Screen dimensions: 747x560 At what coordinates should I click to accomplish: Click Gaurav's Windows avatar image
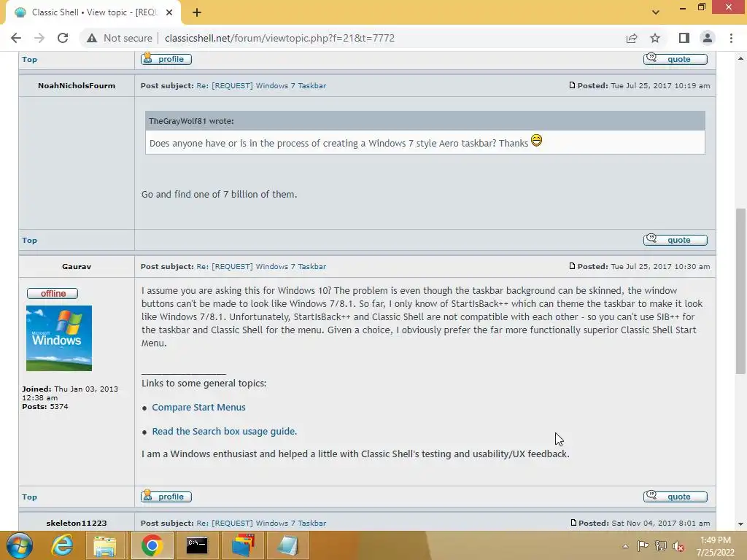(x=59, y=338)
